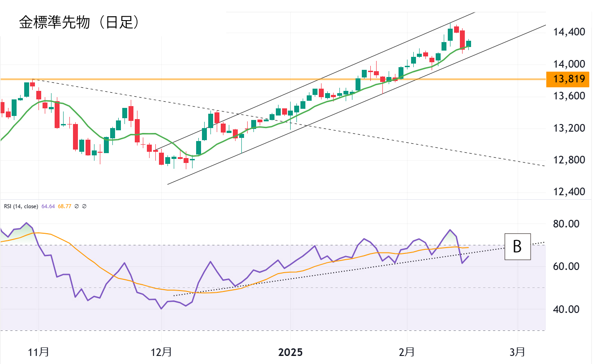Image resolution: width=596 pixels, height=364 pixels.
Task: Click the orange 13,819 price label
Action: pyautogui.click(x=569, y=79)
